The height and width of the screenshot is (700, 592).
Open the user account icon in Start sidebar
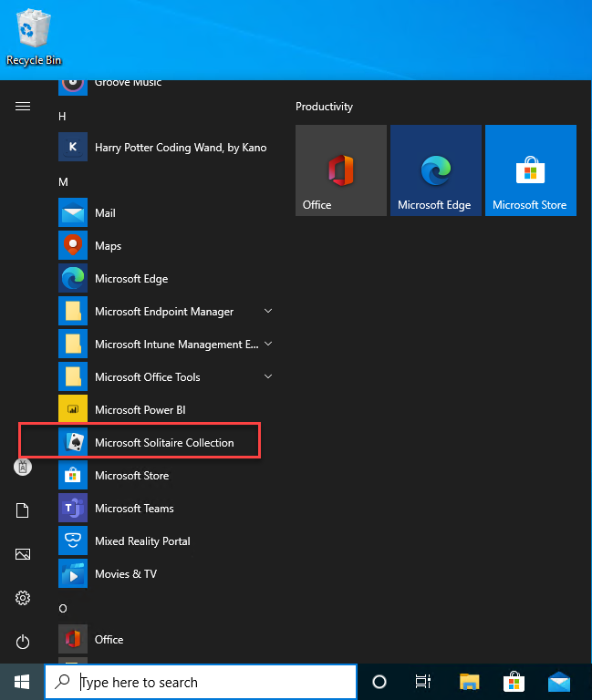coord(23,467)
